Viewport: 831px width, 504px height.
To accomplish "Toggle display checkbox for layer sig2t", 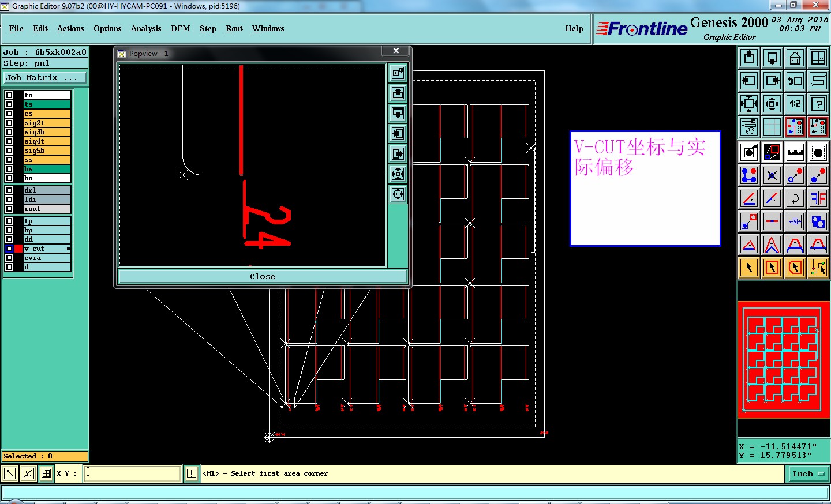I will (9, 123).
